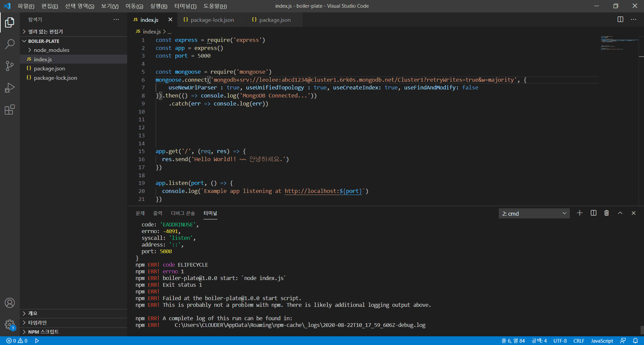Click line number 10 in editor gutter

click(x=142, y=112)
